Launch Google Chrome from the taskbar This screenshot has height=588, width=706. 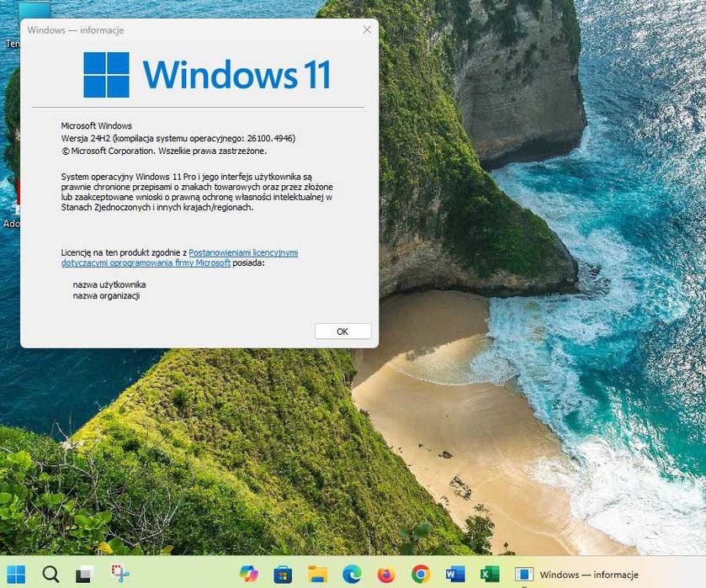421,575
